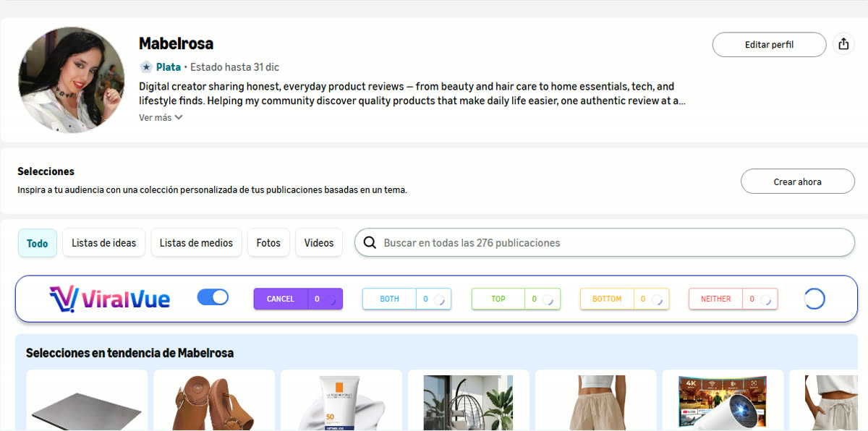This screenshot has height=431, width=868.
Task: Select the BOTTOM filter button
Action: point(607,299)
